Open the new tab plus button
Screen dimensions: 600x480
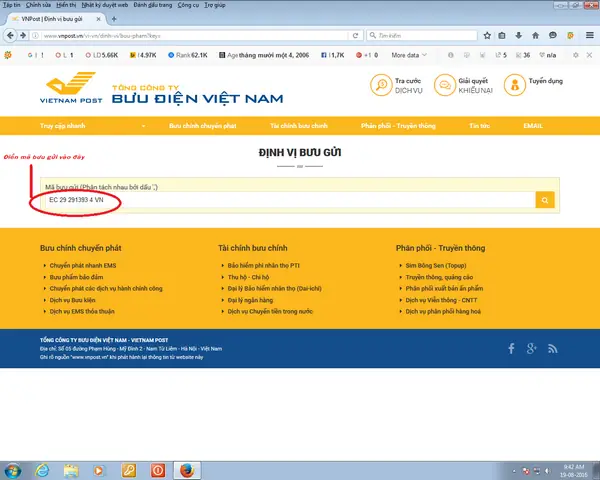click(114, 19)
